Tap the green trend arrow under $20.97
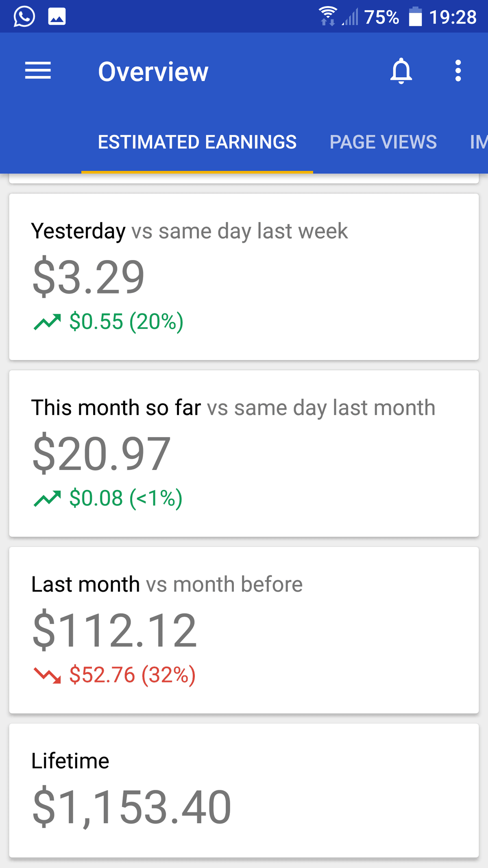488x868 pixels. tap(47, 498)
